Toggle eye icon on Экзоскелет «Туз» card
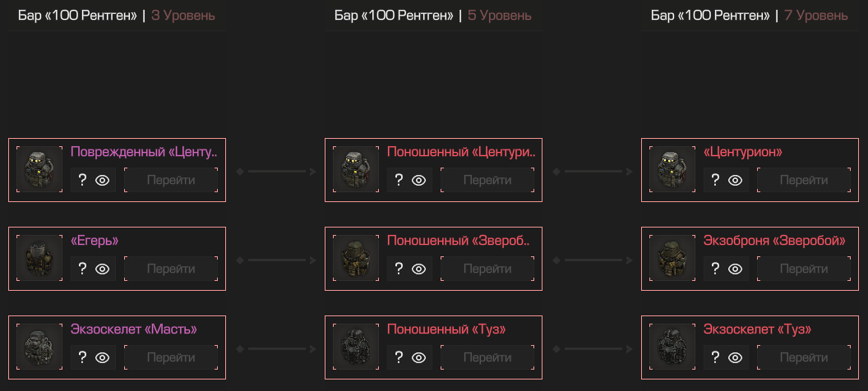Screen dimensions: 868x391 [x=735, y=357]
